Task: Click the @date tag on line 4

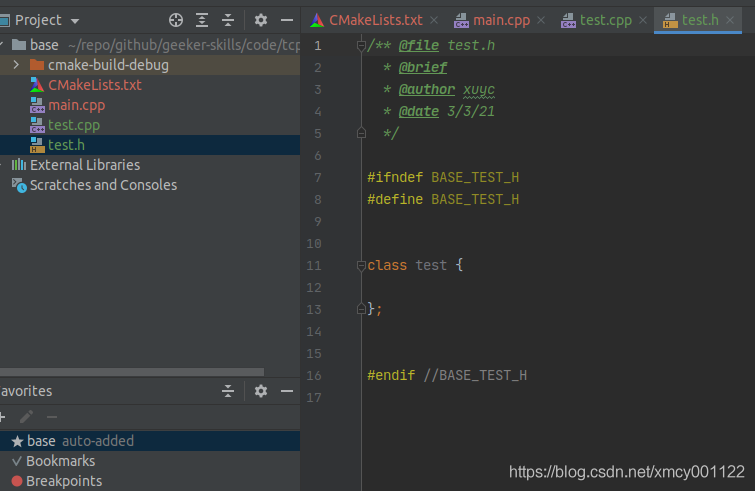Action: click(x=419, y=112)
